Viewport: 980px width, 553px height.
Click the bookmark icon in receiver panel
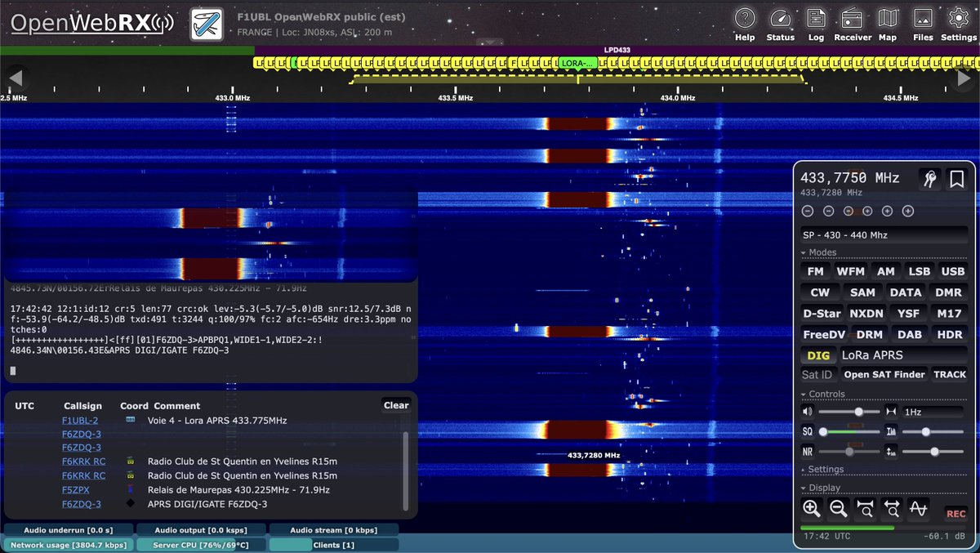point(956,180)
